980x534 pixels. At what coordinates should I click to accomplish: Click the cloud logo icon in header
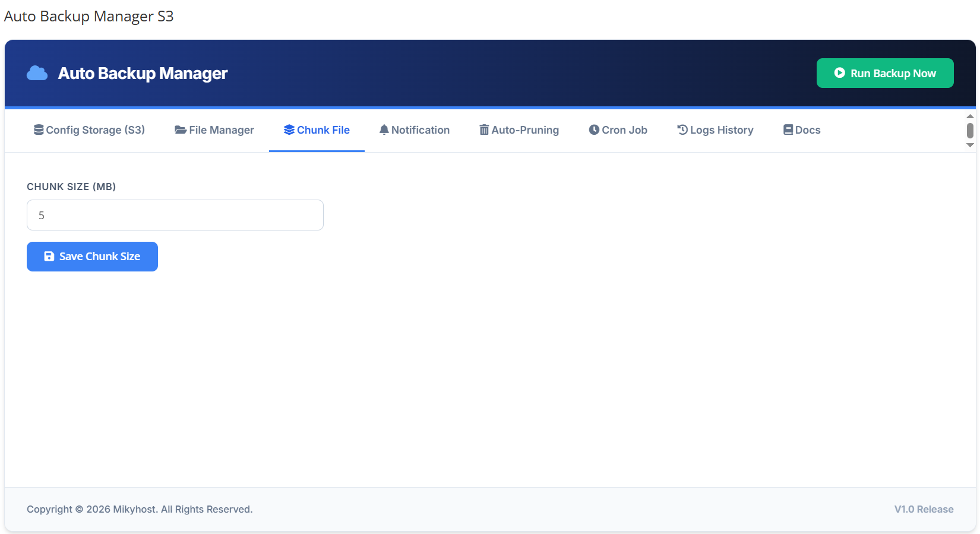pos(37,73)
